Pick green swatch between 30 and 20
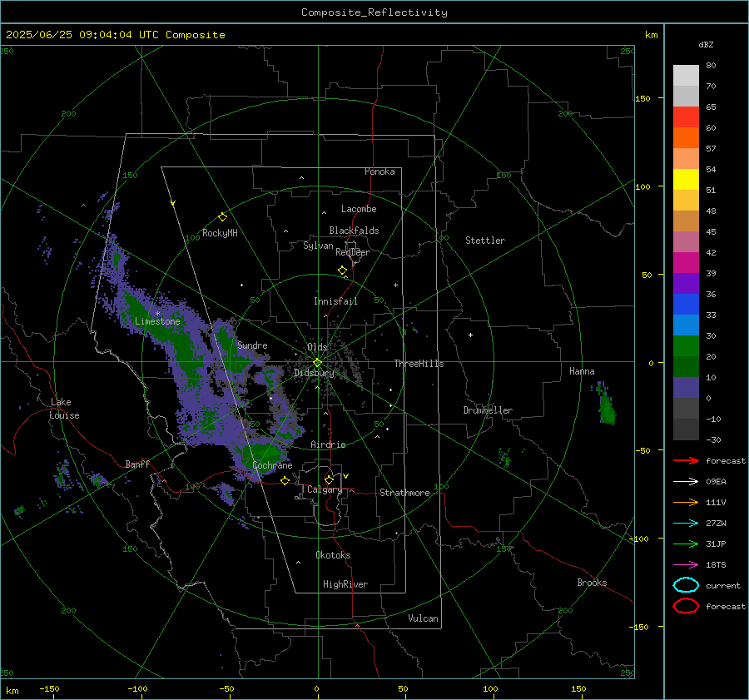The image size is (749, 700). [686, 346]
